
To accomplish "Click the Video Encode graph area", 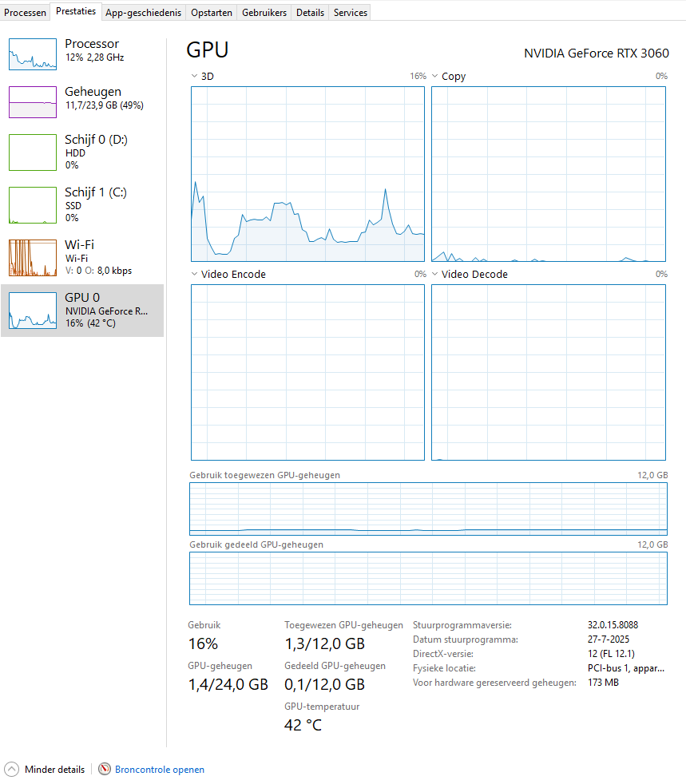I will point(307,373).
